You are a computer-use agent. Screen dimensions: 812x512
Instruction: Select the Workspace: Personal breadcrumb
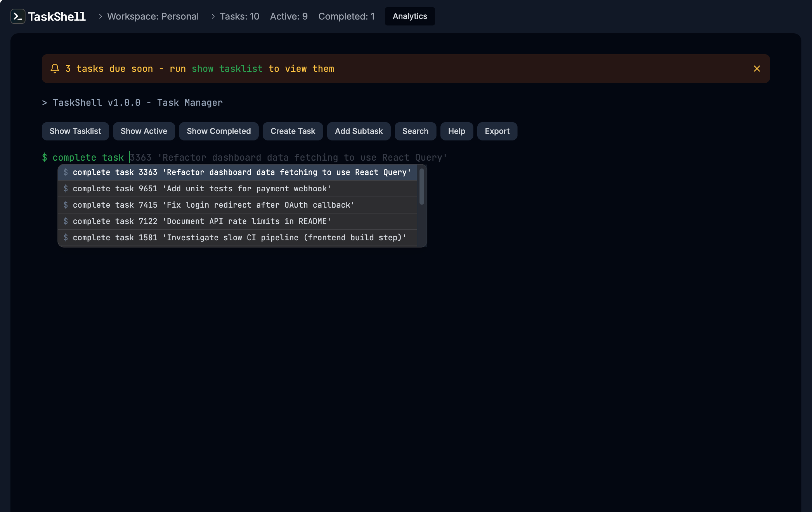point(153,16)
